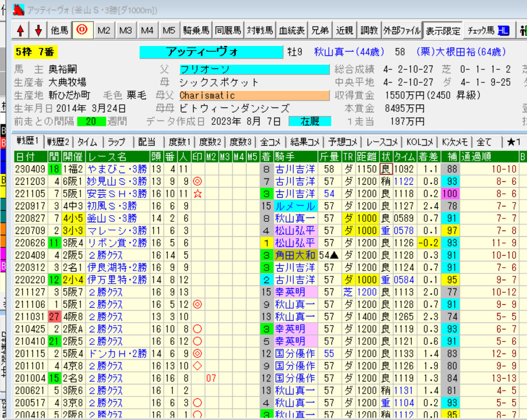
Task: Open 血統表 pedigree table
Action: [x=291, y=30]
